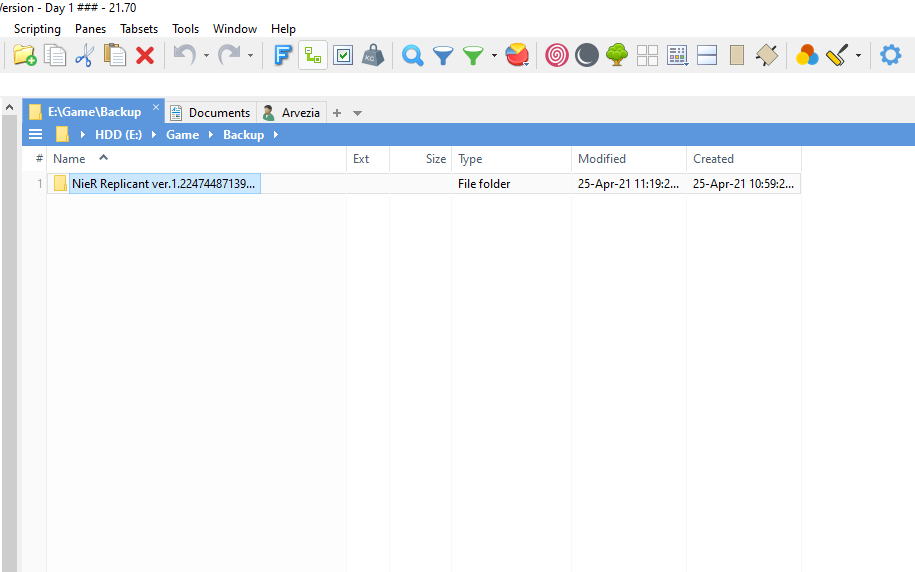Sort by the Modified column header
915x572 pixels.
tap(602, 159)
